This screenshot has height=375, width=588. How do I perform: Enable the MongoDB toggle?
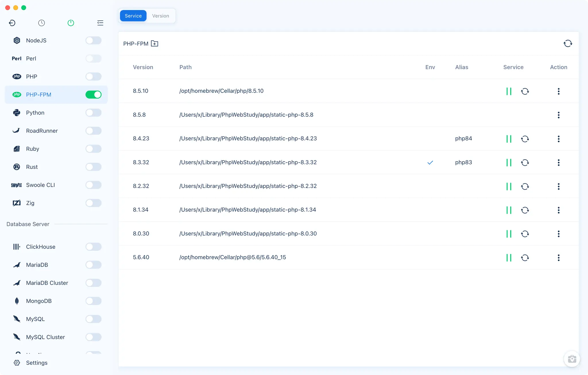pos(93,301)
